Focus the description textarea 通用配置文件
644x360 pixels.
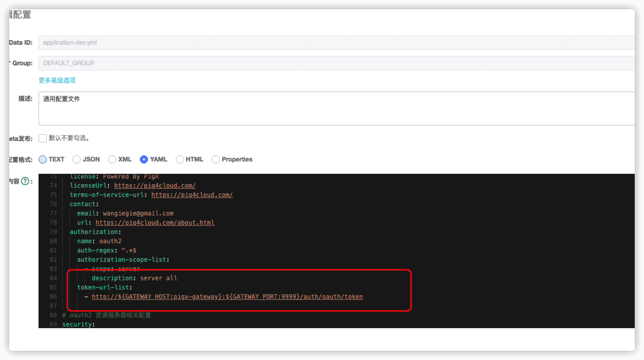pyautogui.click(x=334, y=109)
